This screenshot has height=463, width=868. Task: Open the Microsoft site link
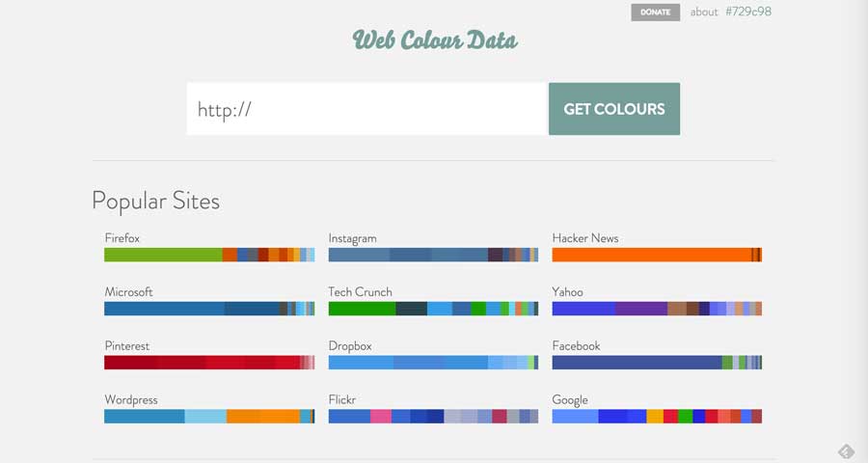[x=128, y=292]
